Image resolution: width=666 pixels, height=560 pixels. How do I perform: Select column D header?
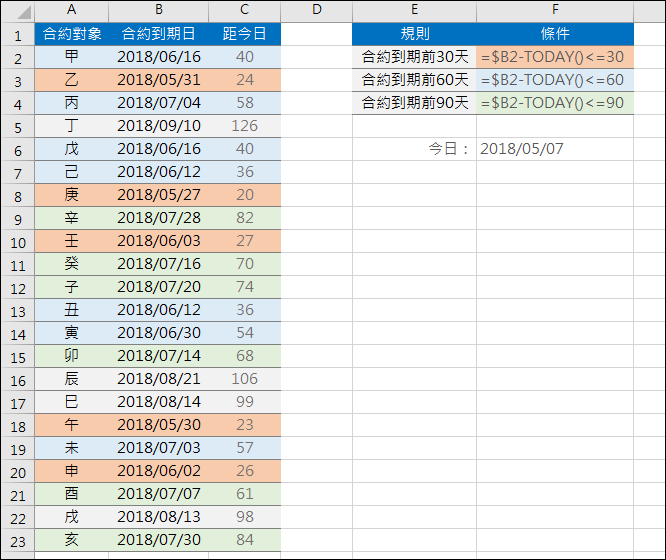[316, 10]
